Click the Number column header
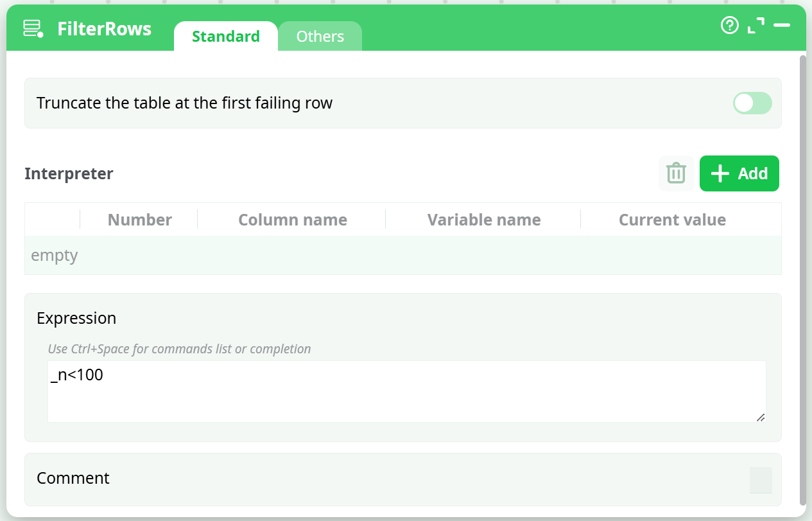 click(x=139, y=220)
